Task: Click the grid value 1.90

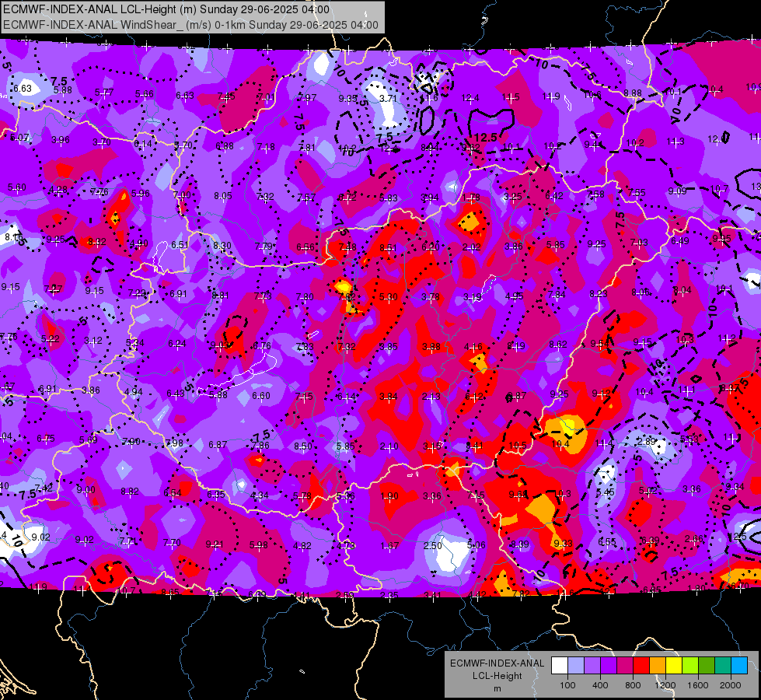Action: (x=389, y=496)
